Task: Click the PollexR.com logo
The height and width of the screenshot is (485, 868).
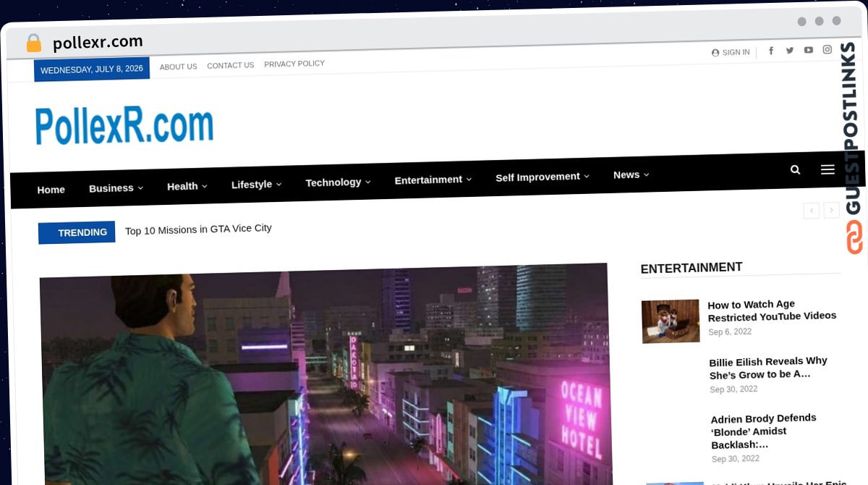Action: click(x=124, y=126)
